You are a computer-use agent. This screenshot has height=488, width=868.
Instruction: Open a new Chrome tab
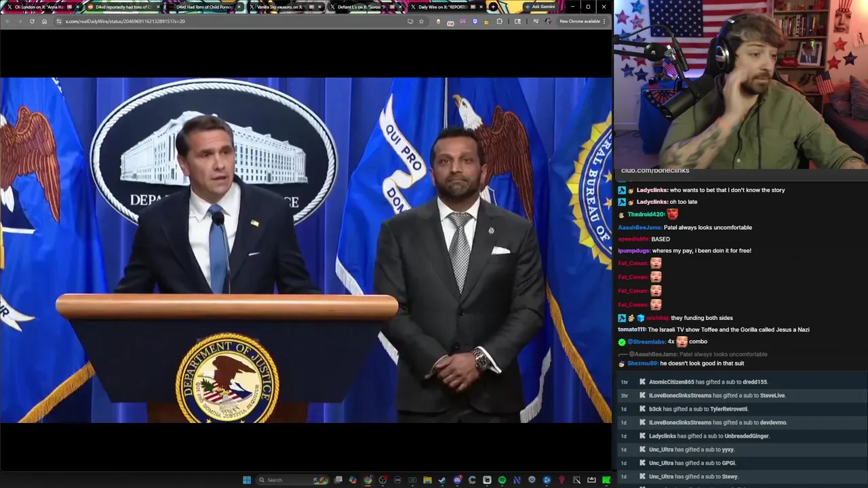pos(493,7)
